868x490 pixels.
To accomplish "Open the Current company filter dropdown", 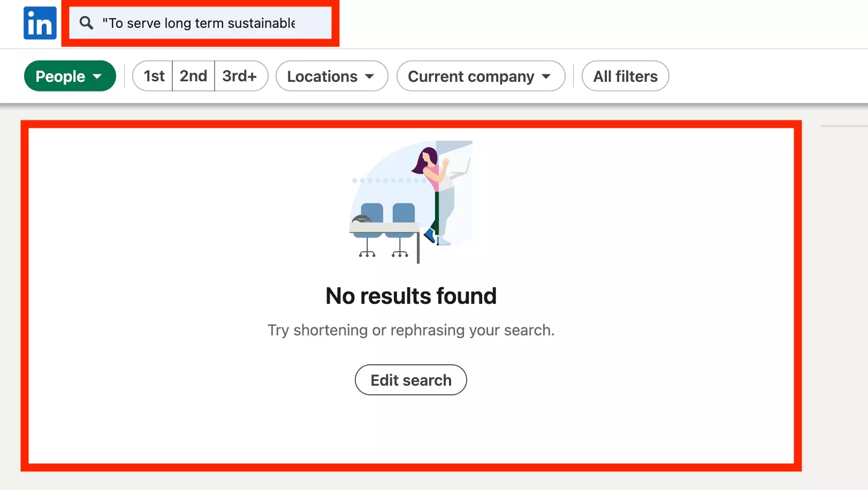I will [480, 76].
